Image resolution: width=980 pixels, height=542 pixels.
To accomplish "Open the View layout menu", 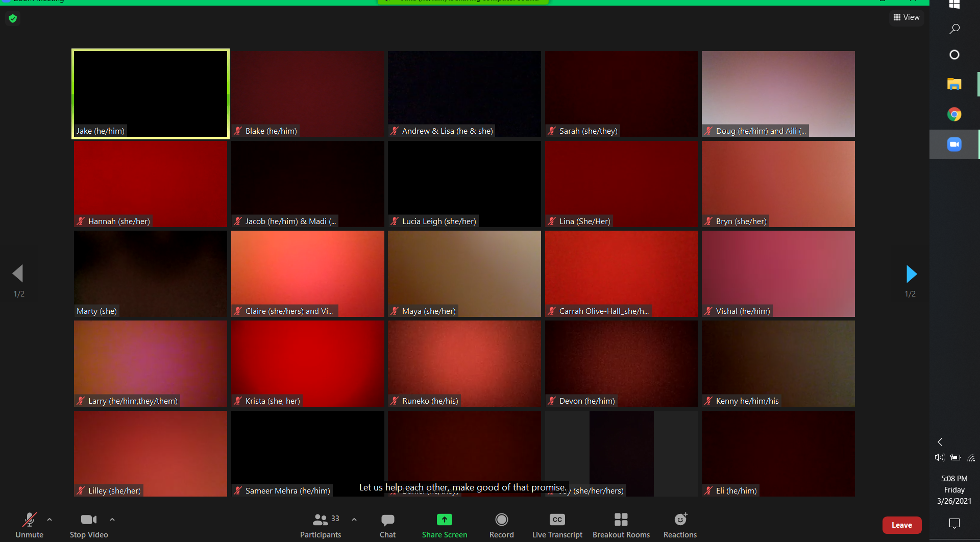I will (x=906, y=17).
